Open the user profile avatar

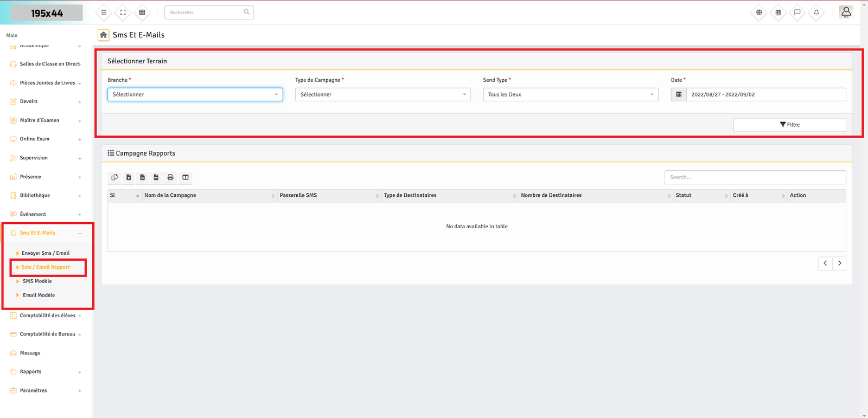tap(846, 12)
